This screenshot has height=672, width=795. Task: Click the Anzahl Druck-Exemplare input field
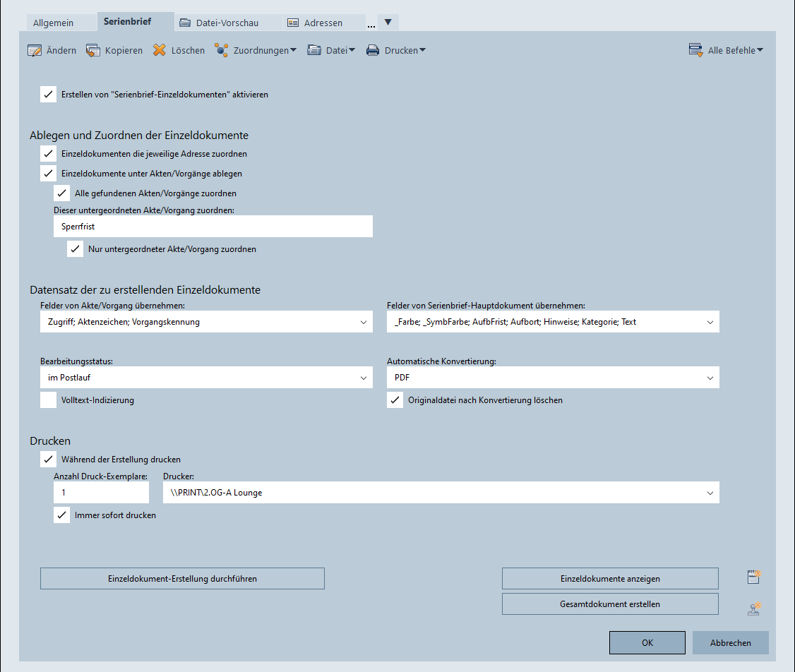click(x=102, y=493)
